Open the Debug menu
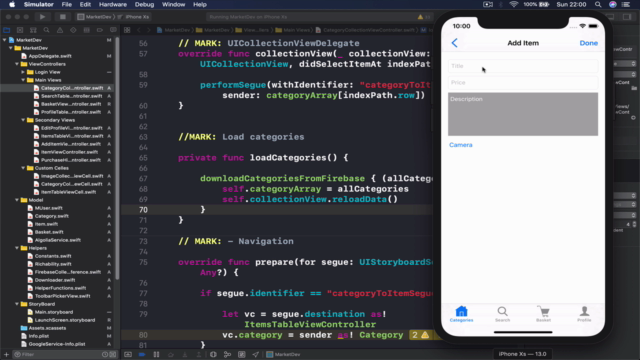 144,4
